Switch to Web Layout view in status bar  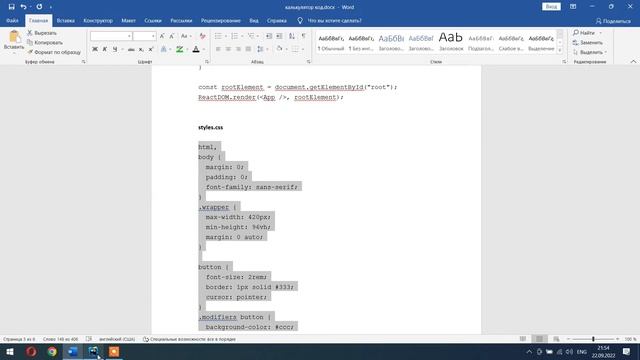556,339
